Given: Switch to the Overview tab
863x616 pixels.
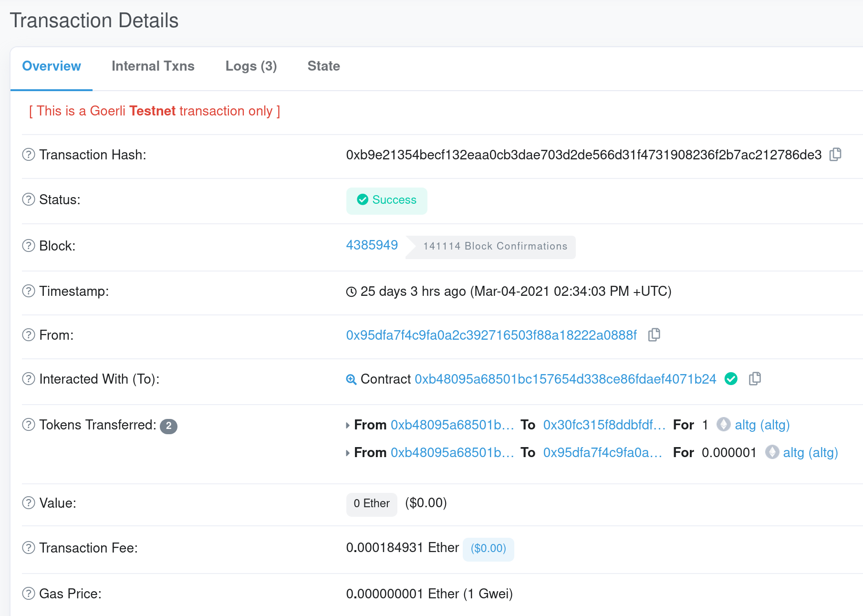Looking at the screenshot, I should click(x=52, y=66).
